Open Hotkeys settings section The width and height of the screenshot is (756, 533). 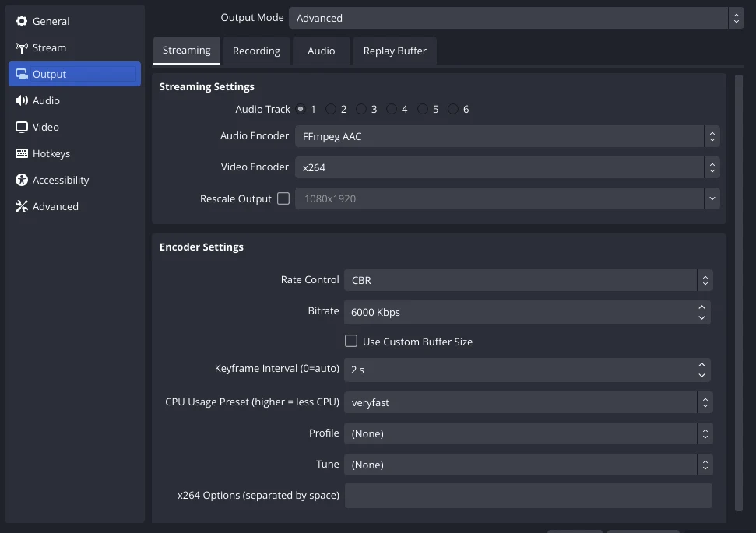click(75, 153)
